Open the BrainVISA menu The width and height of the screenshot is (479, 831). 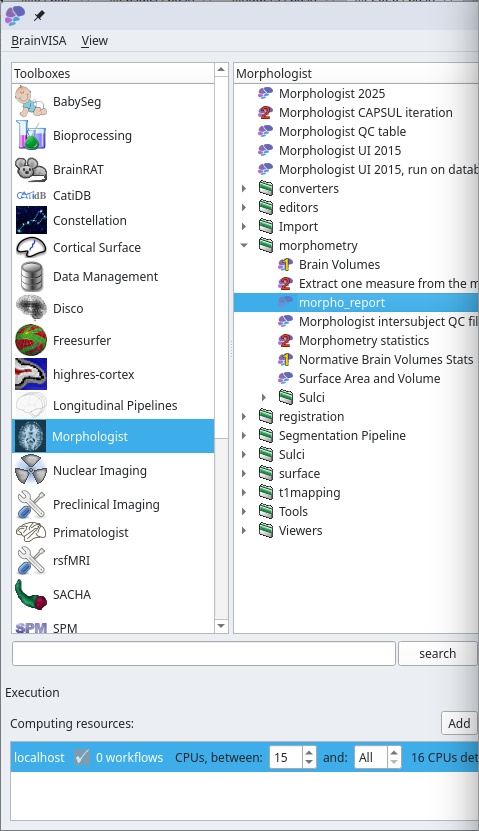[x=39, y=41]
